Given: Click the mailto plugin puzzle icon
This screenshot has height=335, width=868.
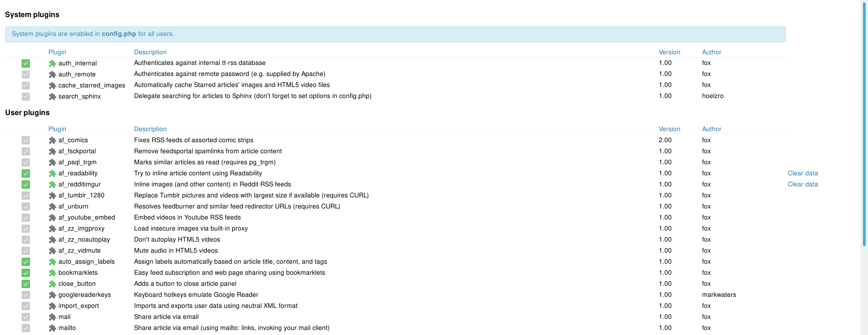Looking at the screenshot, I should 53,328.
